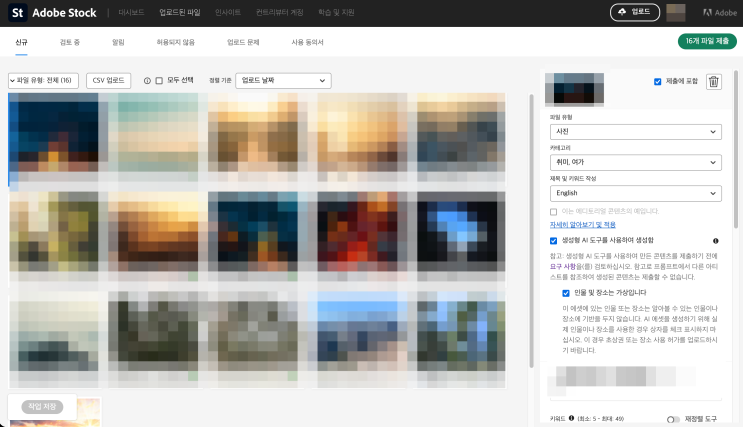Switch to the 검토 중 tab
The image size is (743, 427).
click(x=70, y=42)
